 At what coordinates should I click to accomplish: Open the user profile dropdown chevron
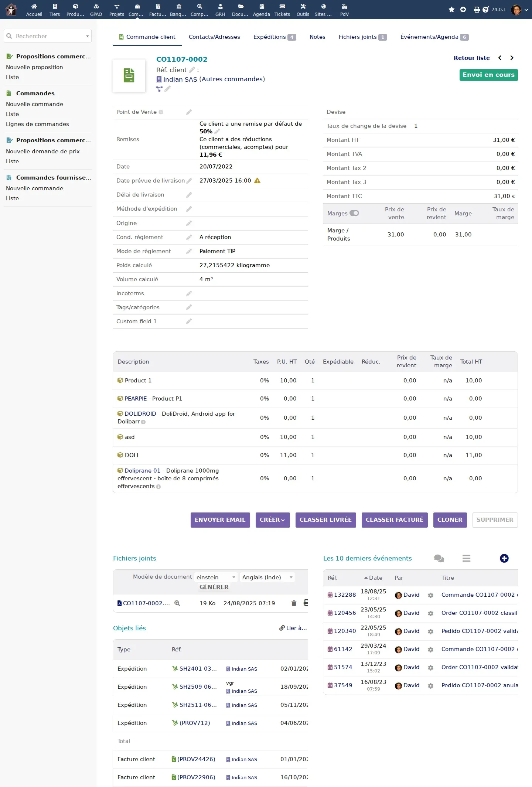click(x=526, y=10)
